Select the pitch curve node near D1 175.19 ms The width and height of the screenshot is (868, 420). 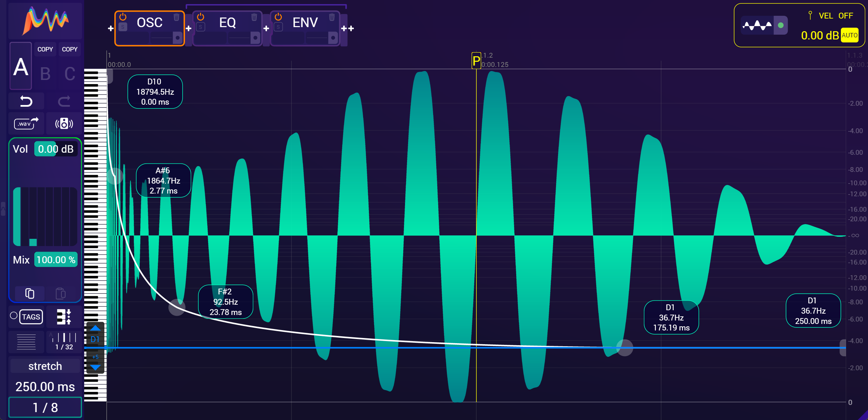click(625, 348)
